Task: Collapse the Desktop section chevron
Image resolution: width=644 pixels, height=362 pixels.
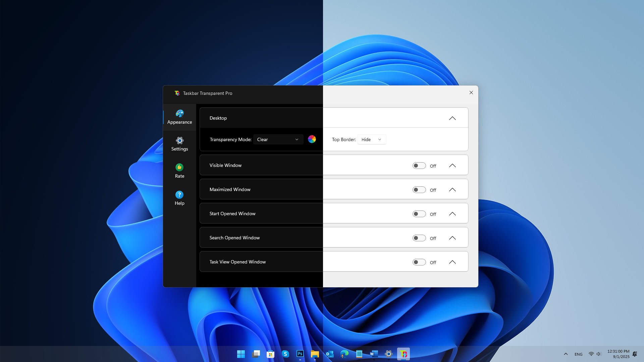Action: 452,118
